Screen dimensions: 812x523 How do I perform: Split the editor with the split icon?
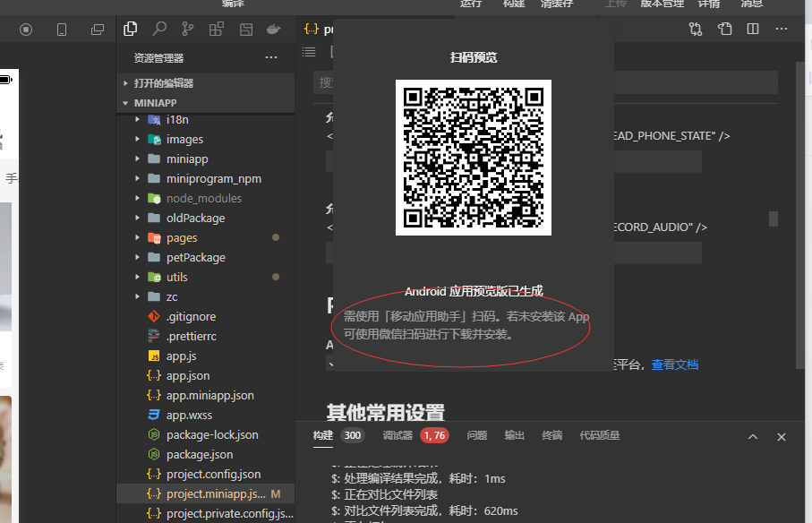tap(753, 29)
